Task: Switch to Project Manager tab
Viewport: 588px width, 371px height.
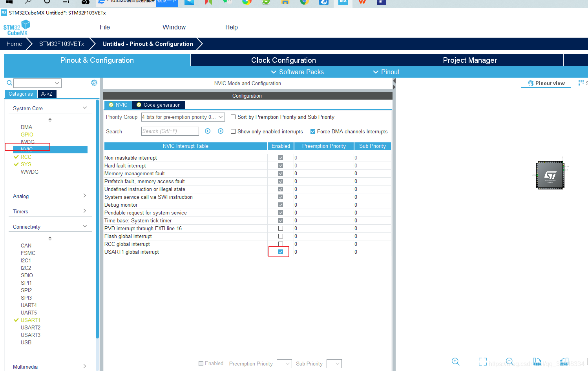Action: pos(470,60)
